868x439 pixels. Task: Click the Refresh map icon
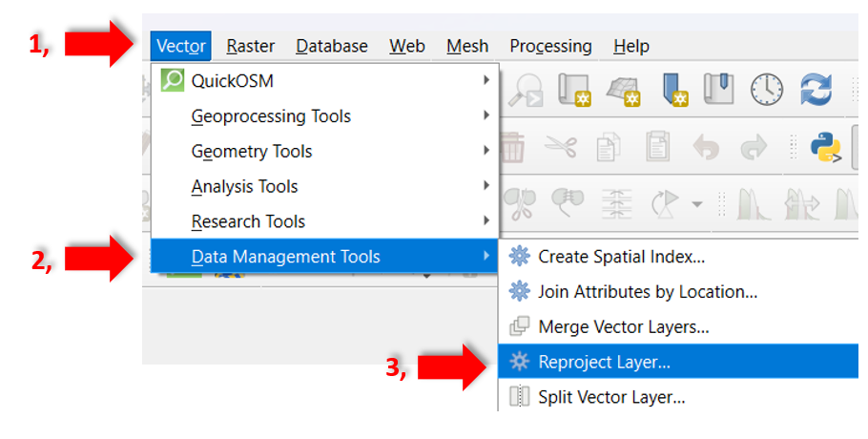tap(816, 89)
